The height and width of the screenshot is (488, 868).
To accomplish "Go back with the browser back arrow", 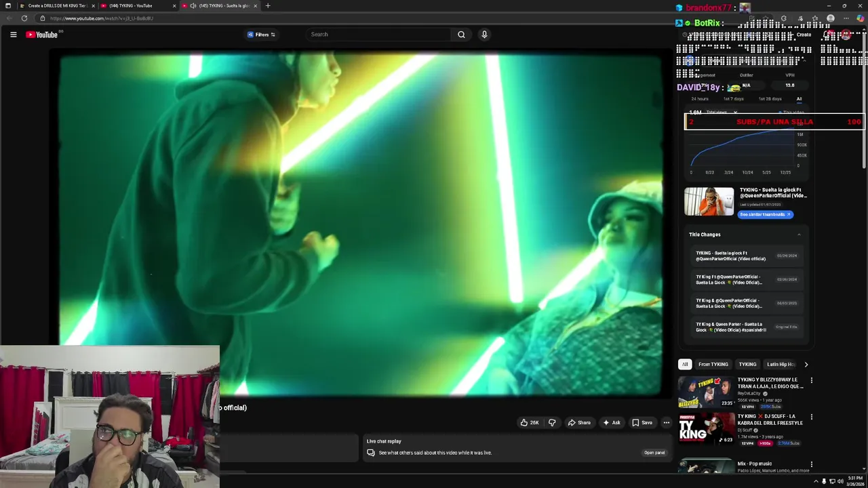I will 9,18.
